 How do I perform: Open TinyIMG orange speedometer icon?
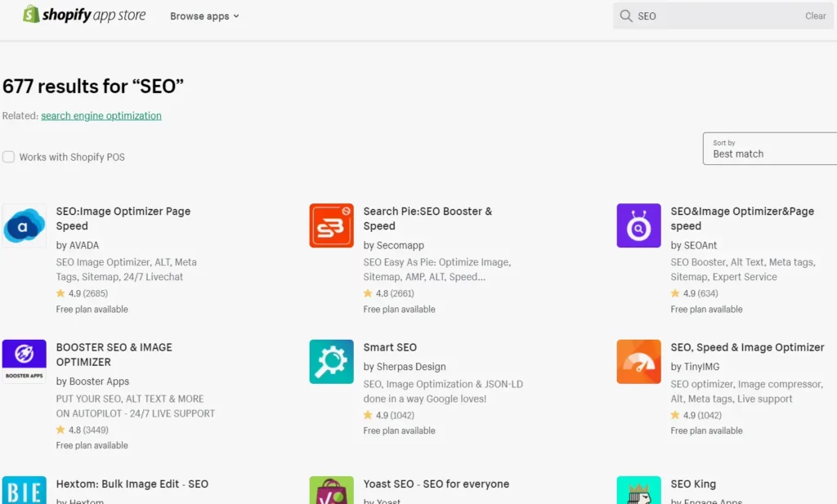pos(638,362)
